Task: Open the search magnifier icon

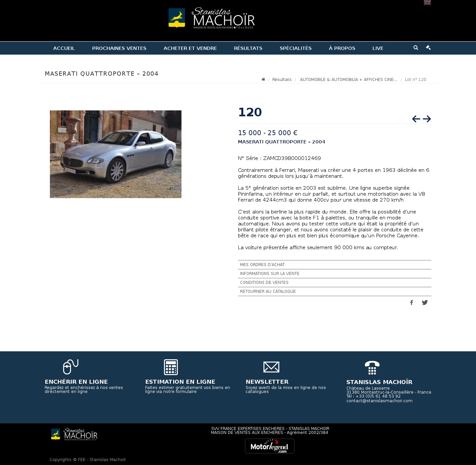Action: 416,48
